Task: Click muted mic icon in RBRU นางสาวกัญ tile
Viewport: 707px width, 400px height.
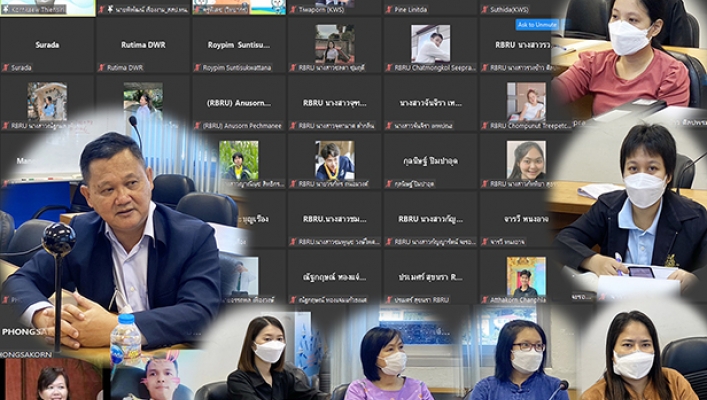Action: (x=389, y=242)
